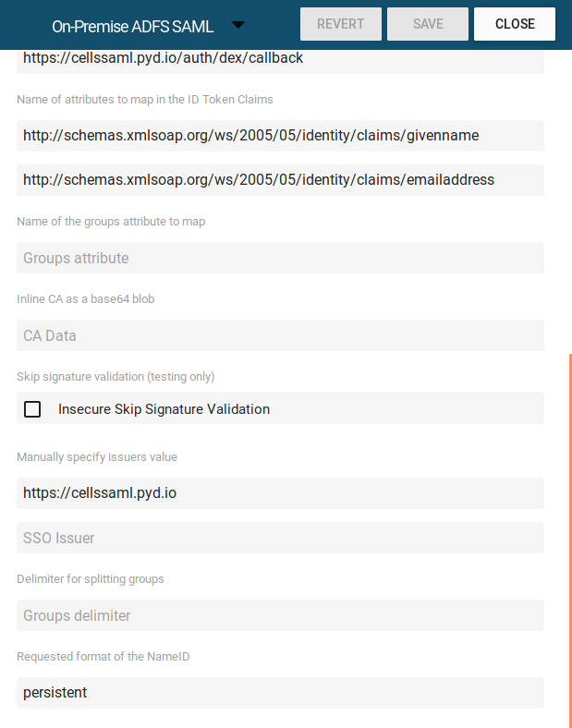Focus the dex callback URL field
The image size is (572, 728).
(280, 59)
